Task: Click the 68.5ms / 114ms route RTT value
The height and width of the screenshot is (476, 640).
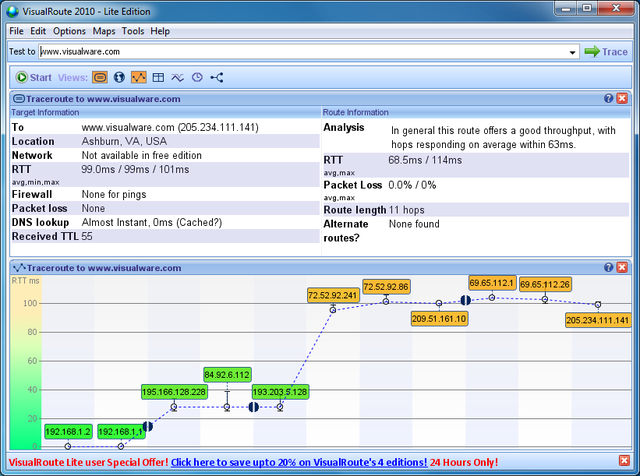Action: click(425, 160)
